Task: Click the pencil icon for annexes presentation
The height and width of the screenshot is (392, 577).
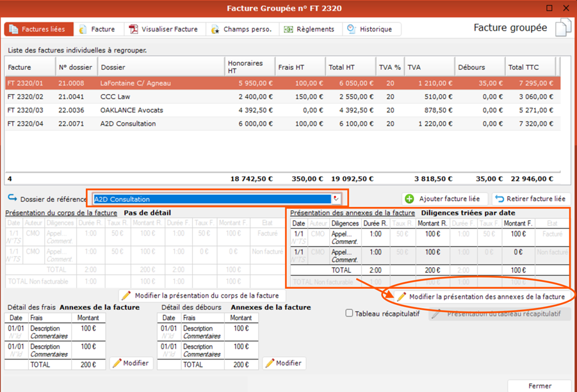Action: tap(402, 297)
